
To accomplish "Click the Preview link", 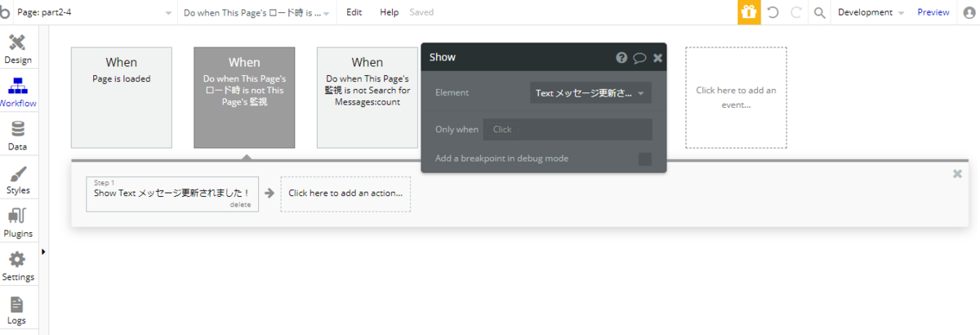I will (x=933, y=12).
